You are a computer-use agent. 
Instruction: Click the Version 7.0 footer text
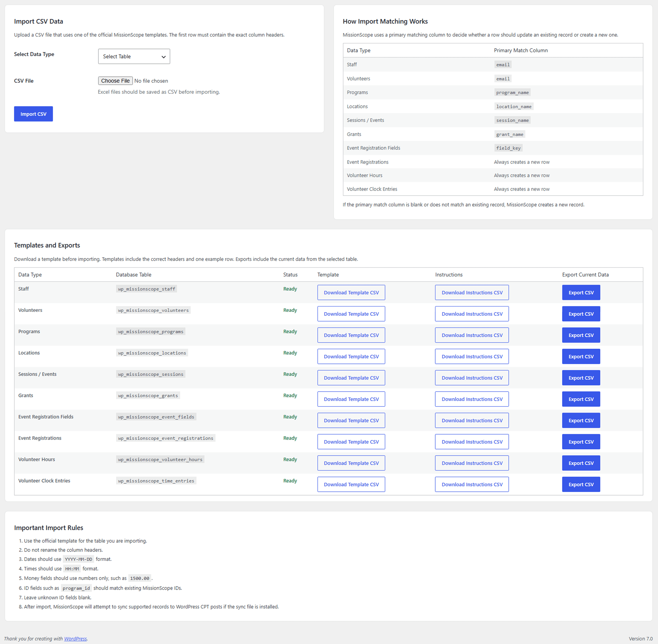[x=640, y=639]
